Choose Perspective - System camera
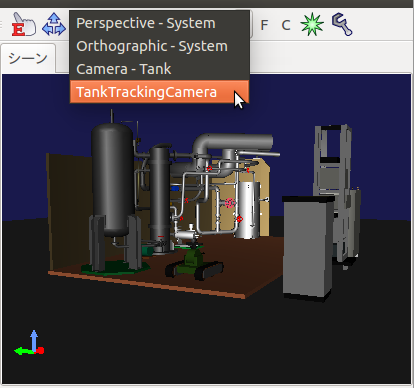414x388 pixels. pyautogui.click(x=159, y=23)
